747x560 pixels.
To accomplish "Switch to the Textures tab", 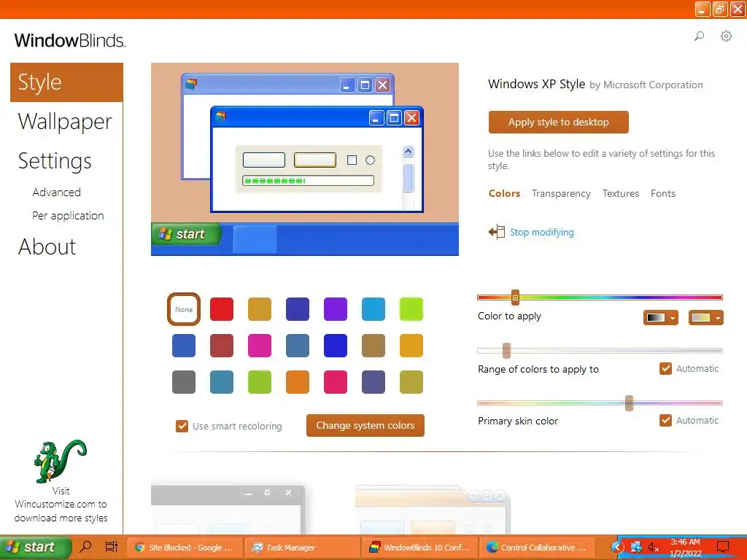I will coord(620,193).
